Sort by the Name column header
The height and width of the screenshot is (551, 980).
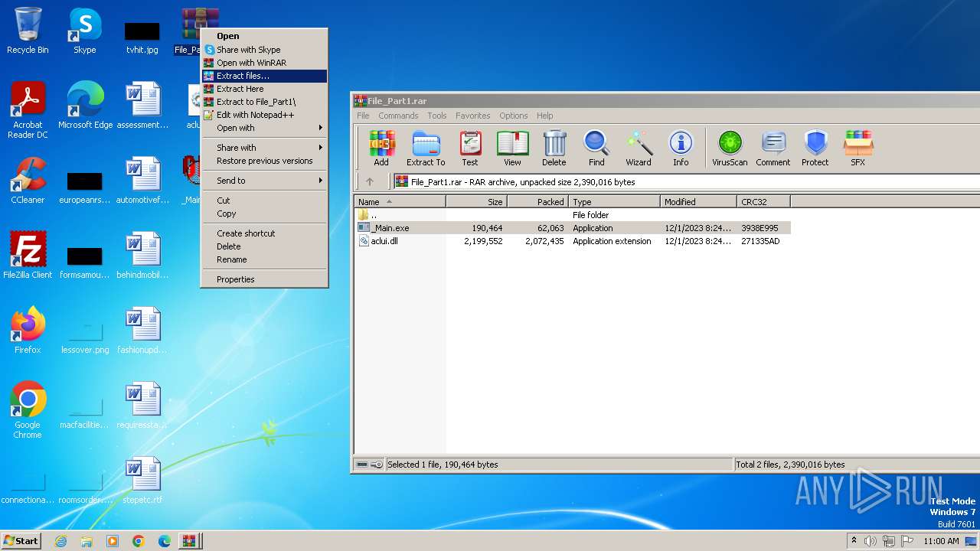400,202
